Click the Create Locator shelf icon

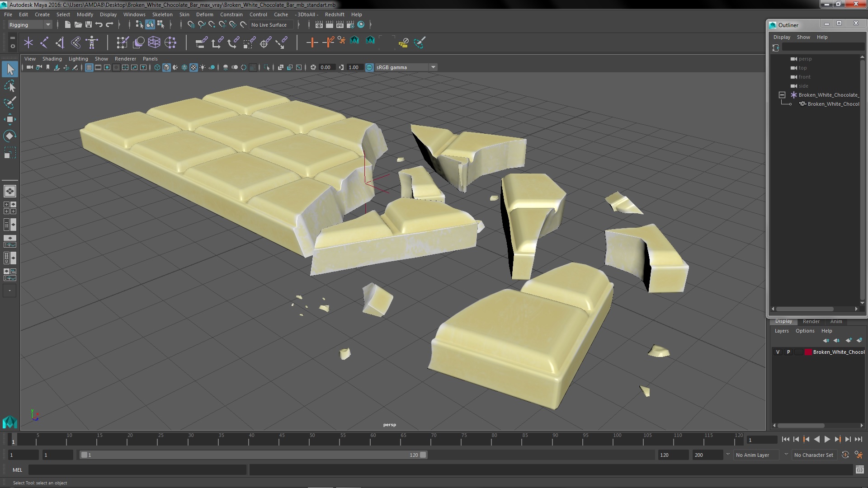click(28, 43)
